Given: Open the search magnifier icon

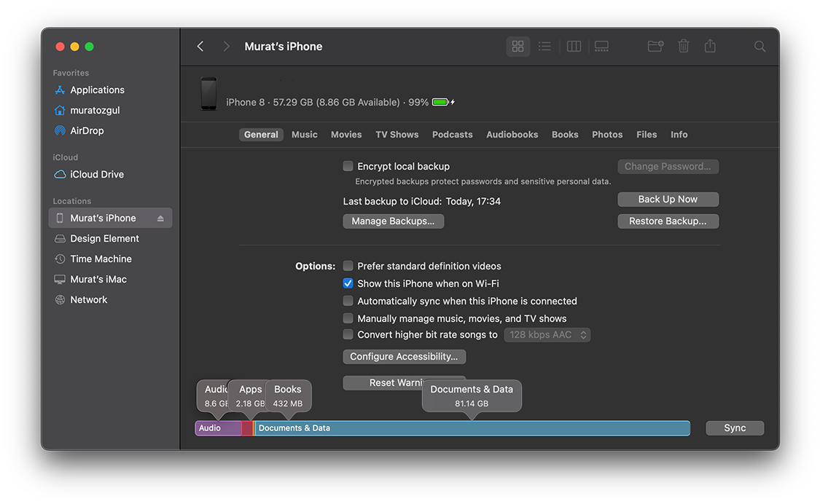Looking at the screenshot, I should pos(760,47).
